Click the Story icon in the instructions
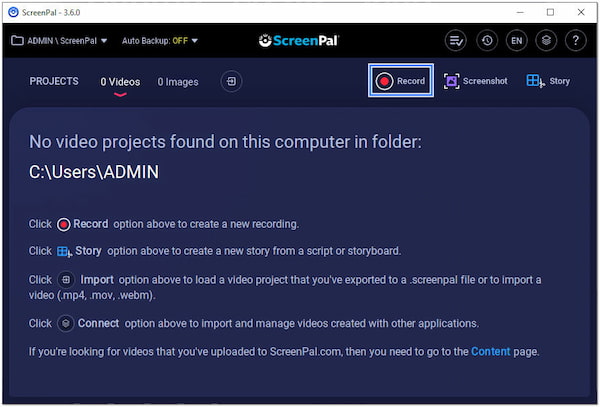The image size is (600, 407). pos(64,252)
